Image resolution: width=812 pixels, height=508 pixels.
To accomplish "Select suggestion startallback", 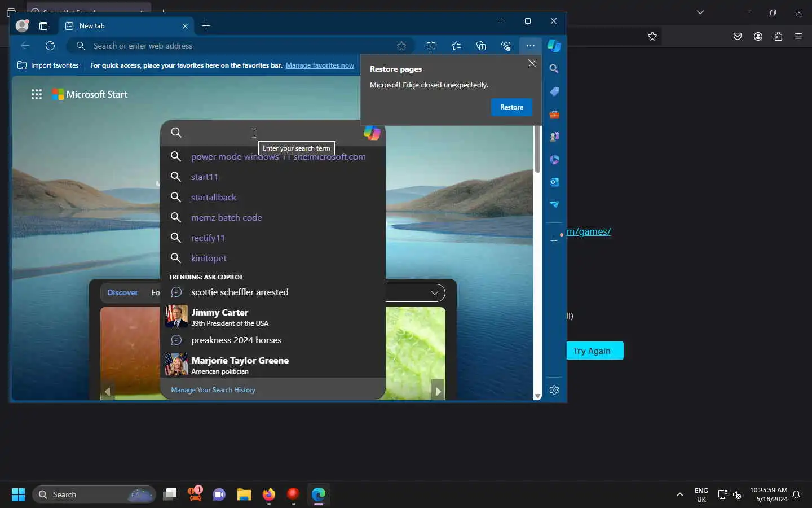I will tap(273, 198).
